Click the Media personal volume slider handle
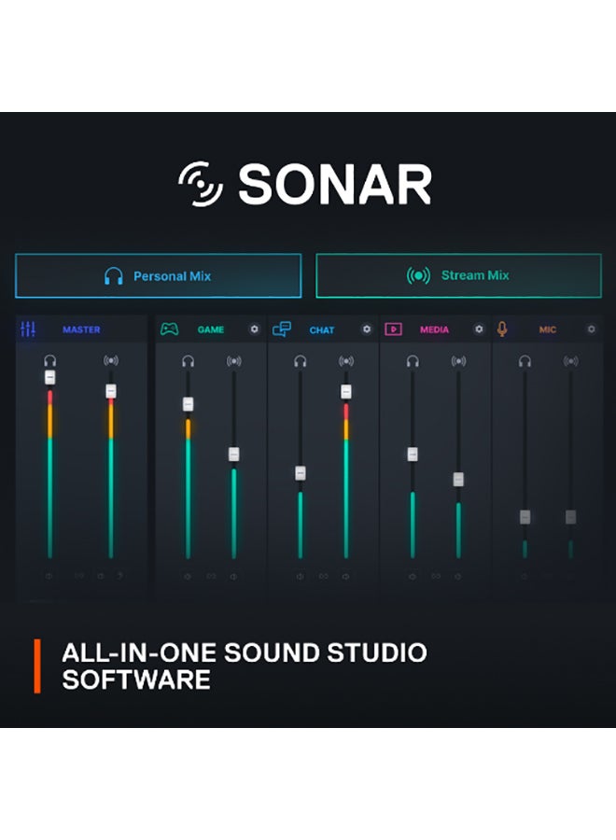This screenshot has width=616, height=840. pos(413,455)
